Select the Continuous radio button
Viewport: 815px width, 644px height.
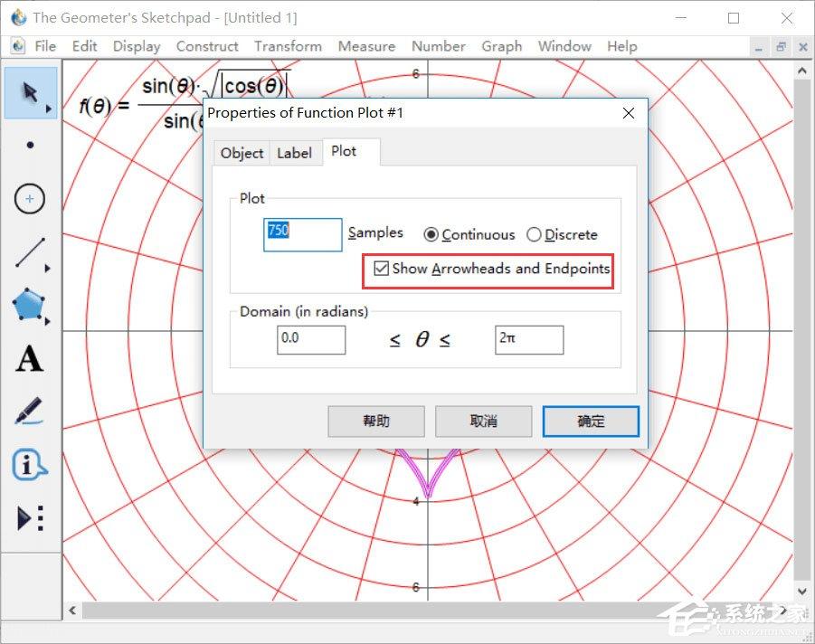[431, 235]
